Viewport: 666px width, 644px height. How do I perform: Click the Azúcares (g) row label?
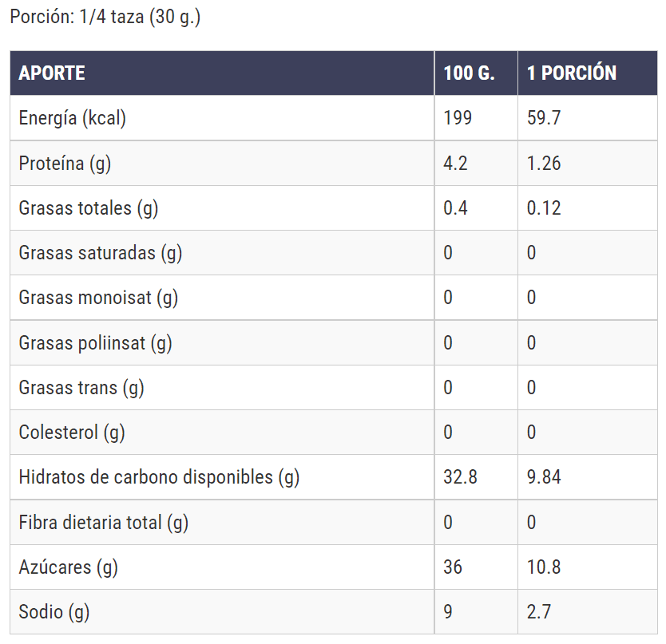click(x=68, y=567)
